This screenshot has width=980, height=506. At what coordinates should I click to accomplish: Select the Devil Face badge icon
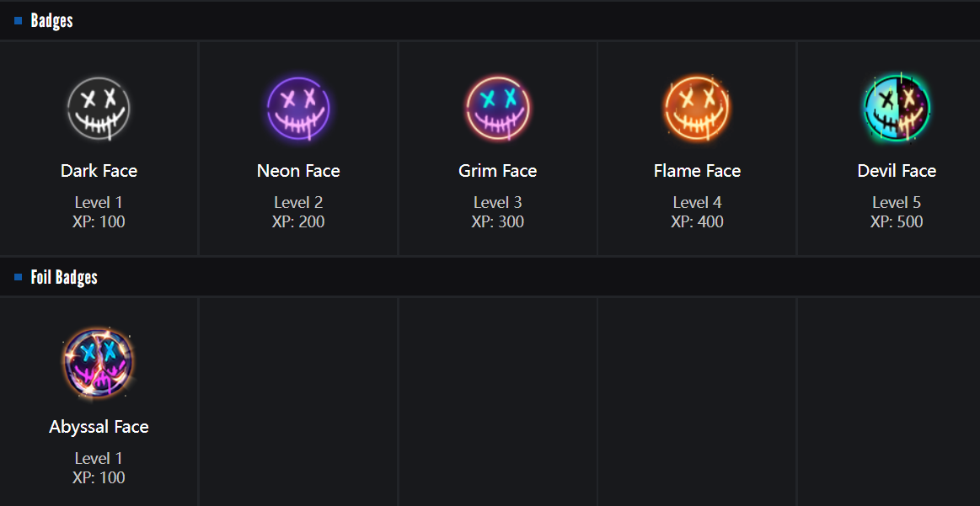pyautogui.click(x=897, y=109)
